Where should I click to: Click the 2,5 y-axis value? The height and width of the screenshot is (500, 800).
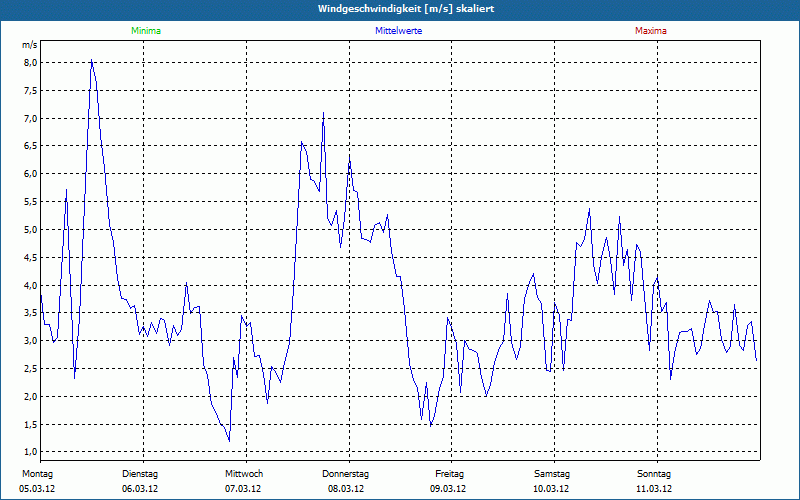[x=30, y=369]
